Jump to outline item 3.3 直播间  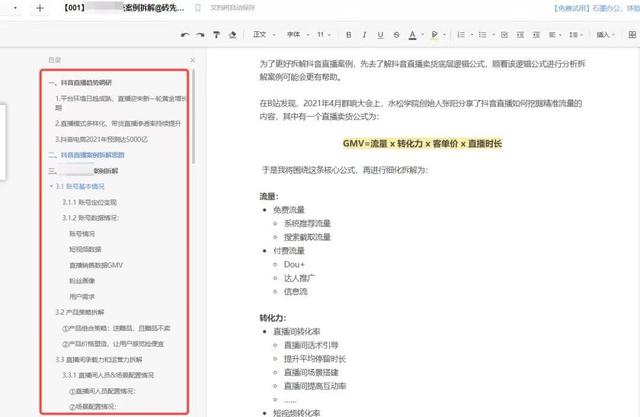pos(99,359)
